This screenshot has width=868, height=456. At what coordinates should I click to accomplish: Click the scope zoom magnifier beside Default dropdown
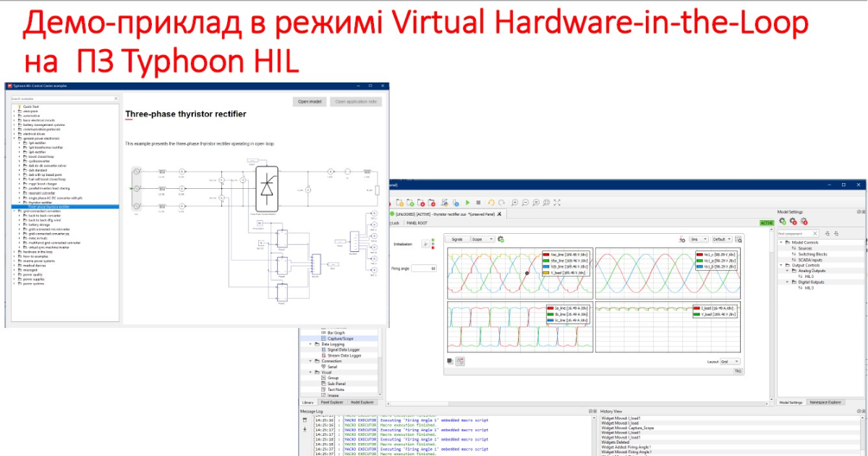[739, 239]
